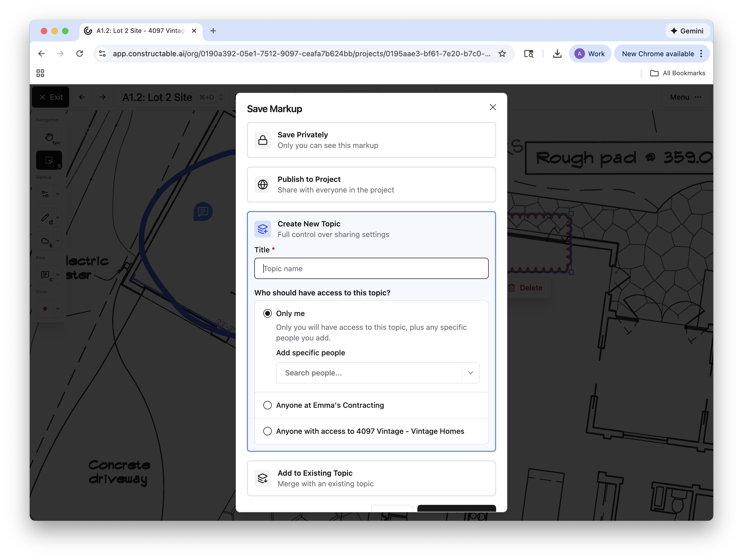Click "Who should have access to this topic?" text

[322, 293]
